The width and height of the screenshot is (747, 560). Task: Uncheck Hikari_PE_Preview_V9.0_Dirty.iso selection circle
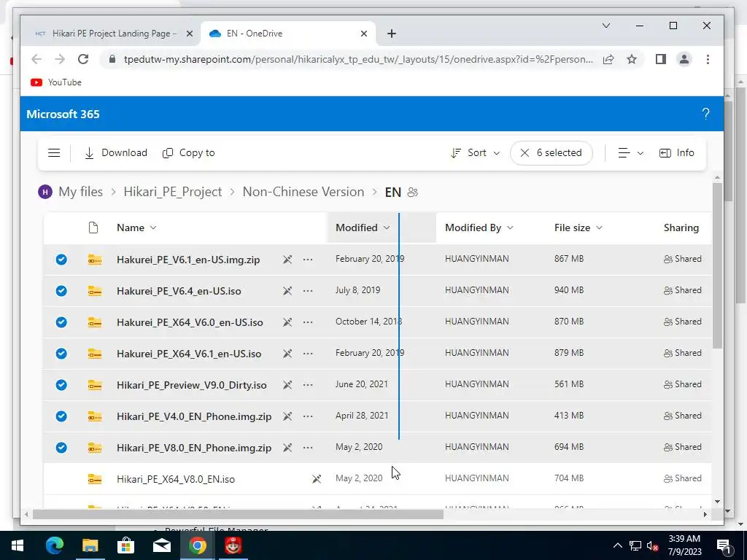[61, 385]
